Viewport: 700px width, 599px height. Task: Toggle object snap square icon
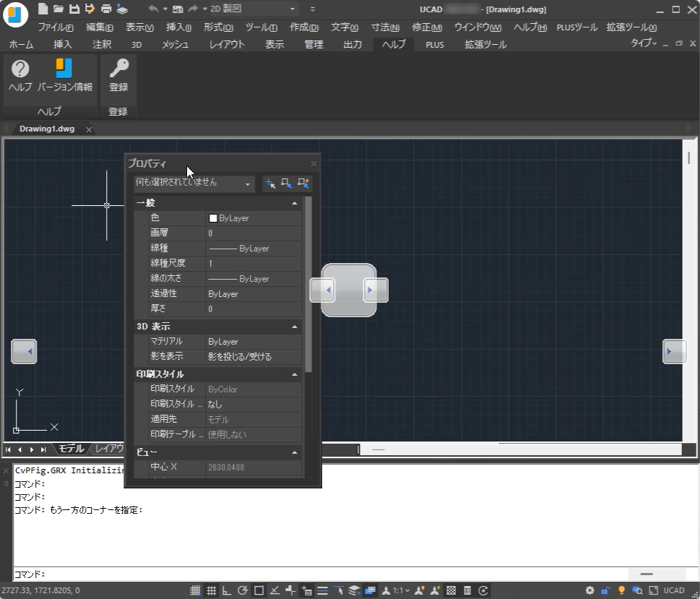pyautogui.click(x=259, y=590)
